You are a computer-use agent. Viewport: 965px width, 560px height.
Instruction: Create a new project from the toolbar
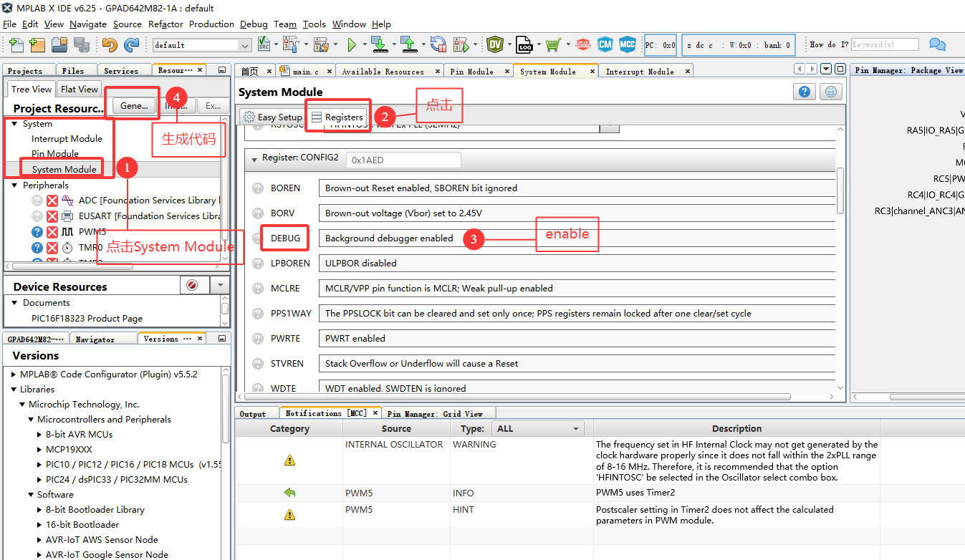[37, 44]
